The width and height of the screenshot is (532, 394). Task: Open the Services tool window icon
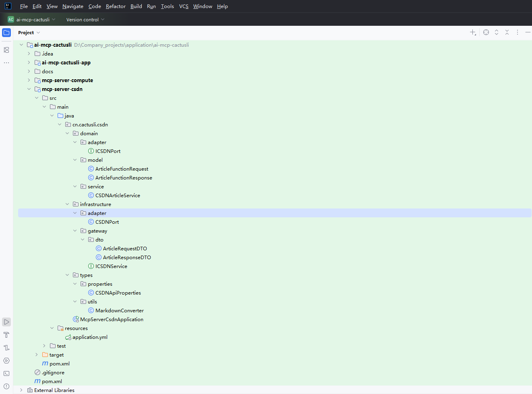(6, 361)
